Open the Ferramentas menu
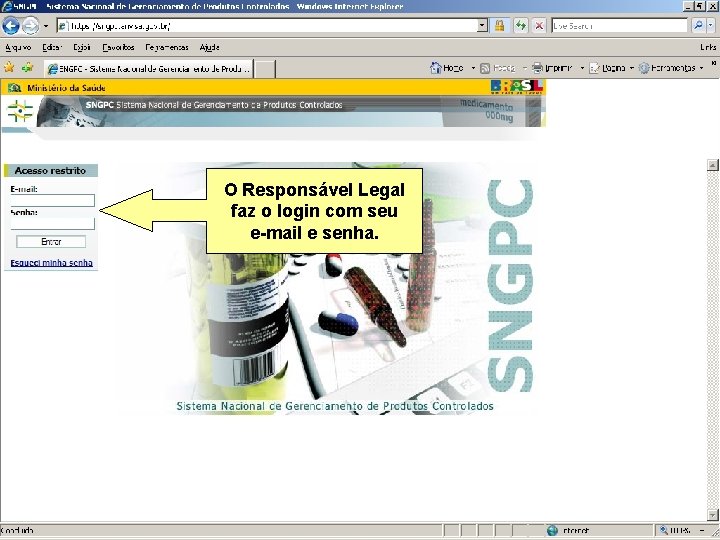The width and height of the screenshot is (720, 540). coord(167,47)
